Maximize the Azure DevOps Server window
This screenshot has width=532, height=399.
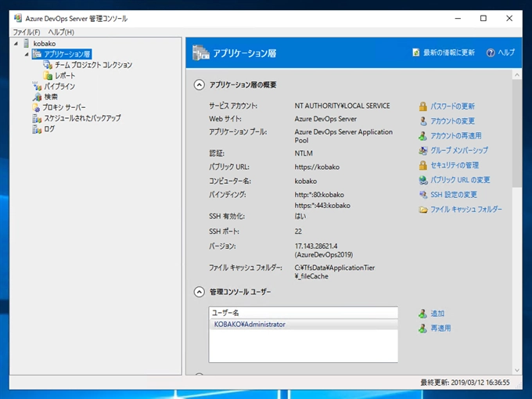[x=483, y=18]
